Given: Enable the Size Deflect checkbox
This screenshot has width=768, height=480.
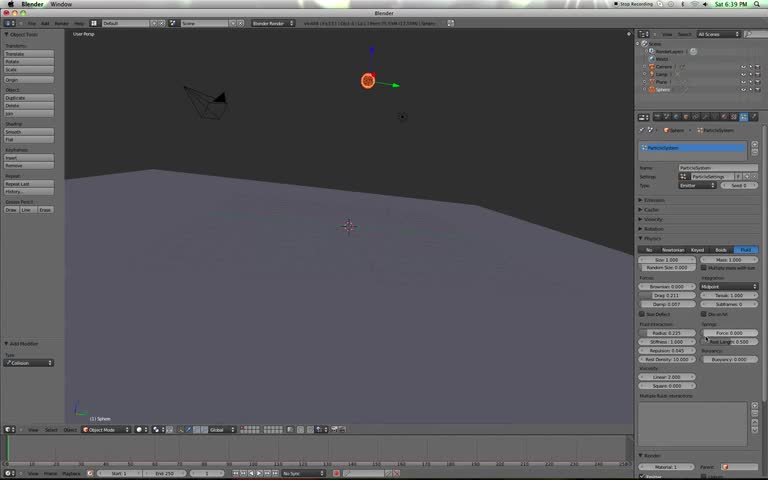Looking at the screenshot, I should [x=642, y=314].
